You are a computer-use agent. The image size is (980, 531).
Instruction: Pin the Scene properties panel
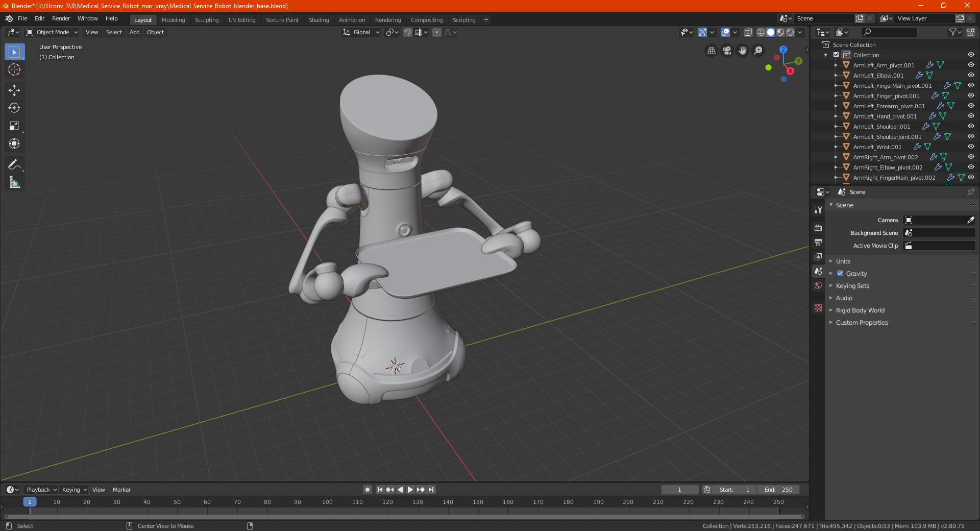pos(970,192)
